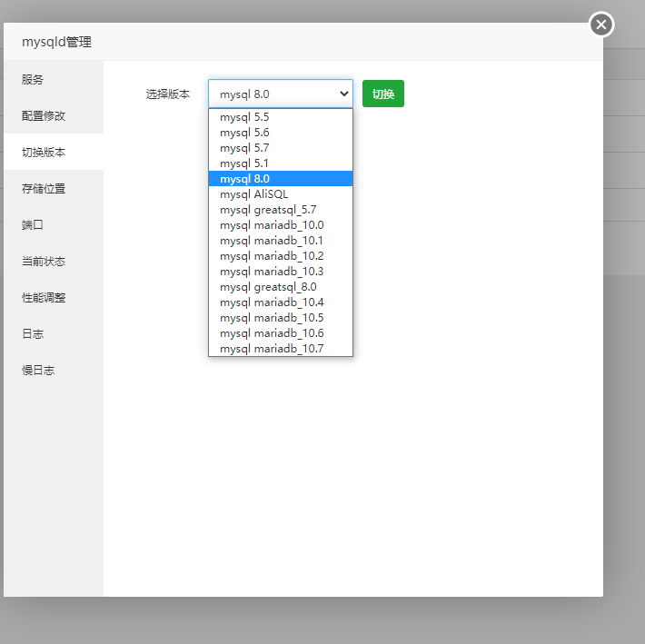The image size is (645, 644).
Task: Select mysql mariadb_10.1 option
Action: 281,240
